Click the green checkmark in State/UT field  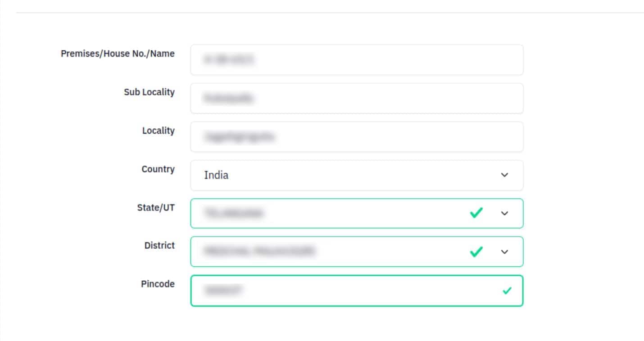[x=476, y=213]
